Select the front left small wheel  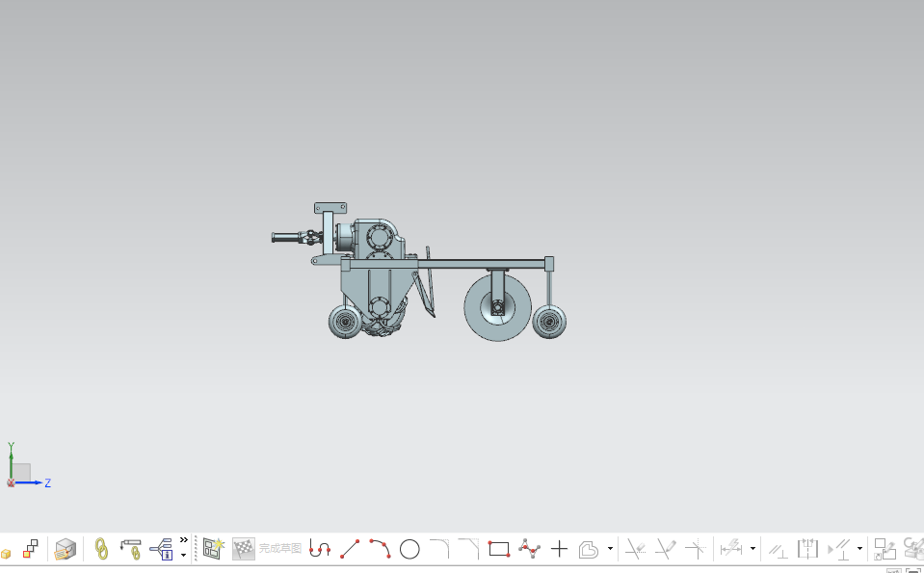coord(345,322)
